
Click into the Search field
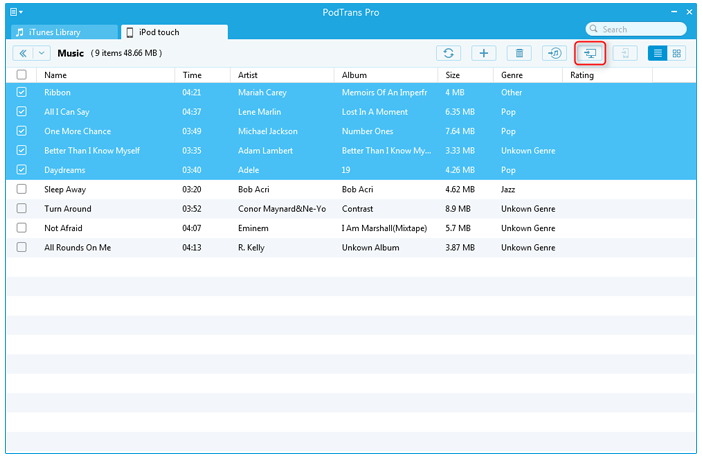tap(636, 29)
